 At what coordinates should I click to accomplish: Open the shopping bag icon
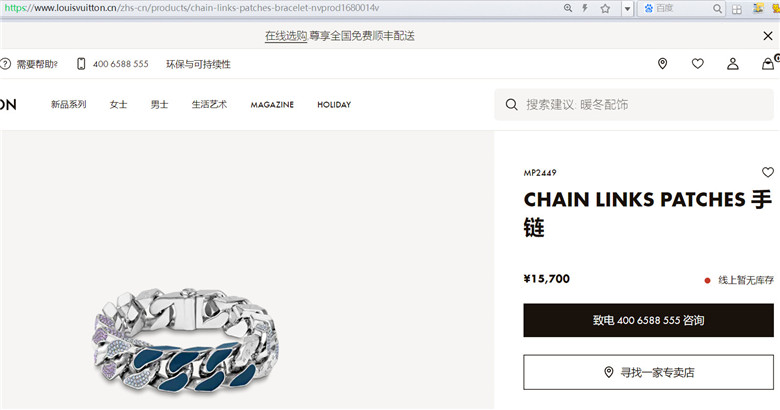(768, 64)
